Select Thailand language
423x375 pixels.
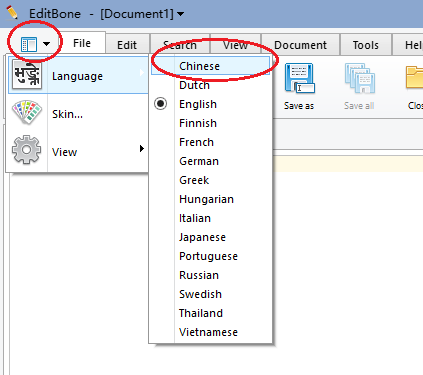[x=210, y=313]
